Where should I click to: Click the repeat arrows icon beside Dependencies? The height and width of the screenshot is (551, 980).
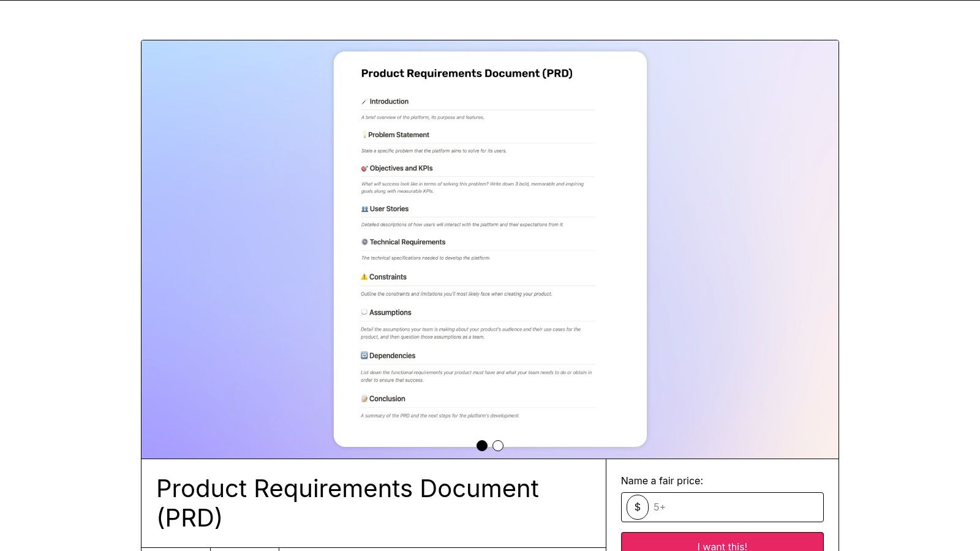click(x=364, y=356)
